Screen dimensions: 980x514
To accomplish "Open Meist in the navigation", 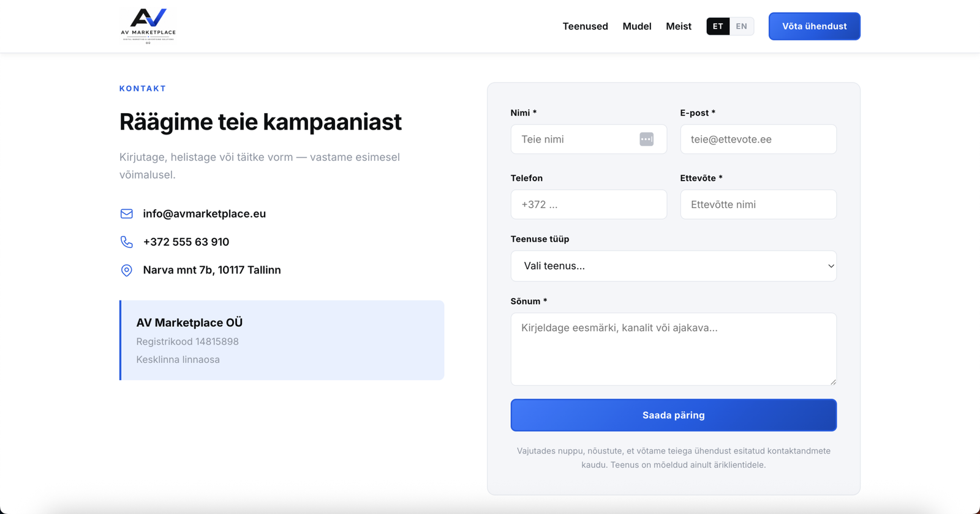I will [679, 26].
